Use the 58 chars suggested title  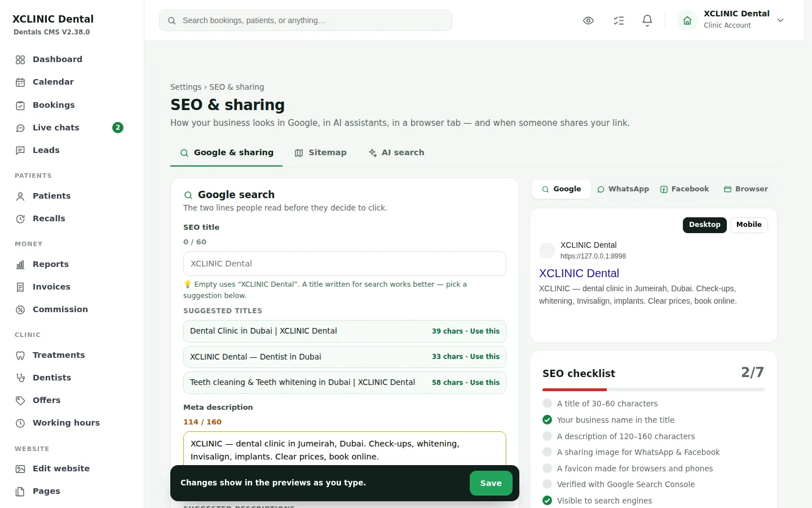click(x=345, y=382)
